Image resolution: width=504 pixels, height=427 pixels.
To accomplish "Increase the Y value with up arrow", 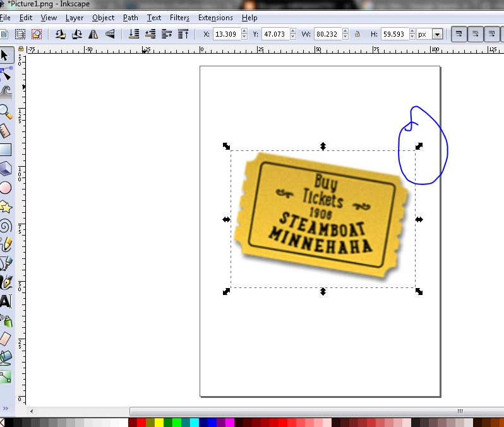I will (293, 31).
